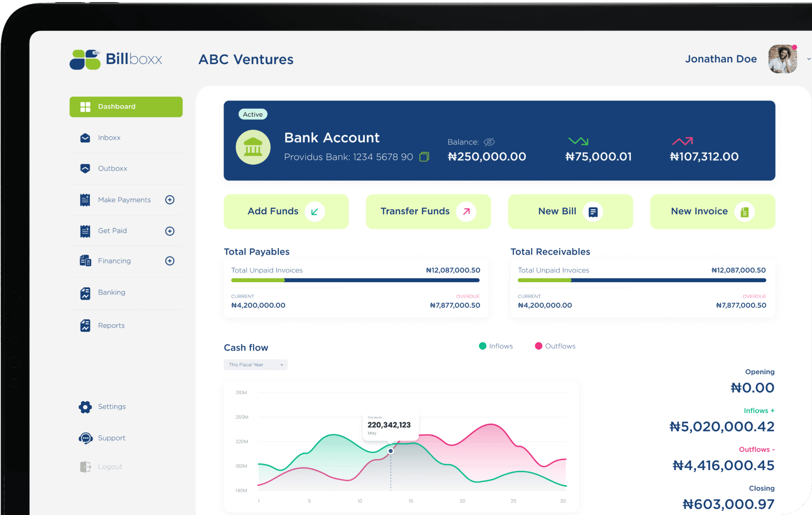Click the pink upward trend icon

(x=682, y=141)
